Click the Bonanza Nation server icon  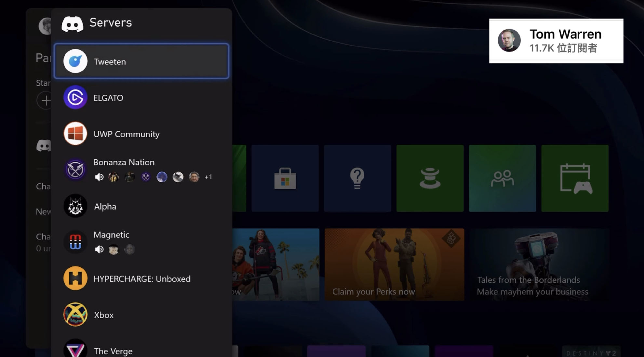75,170
